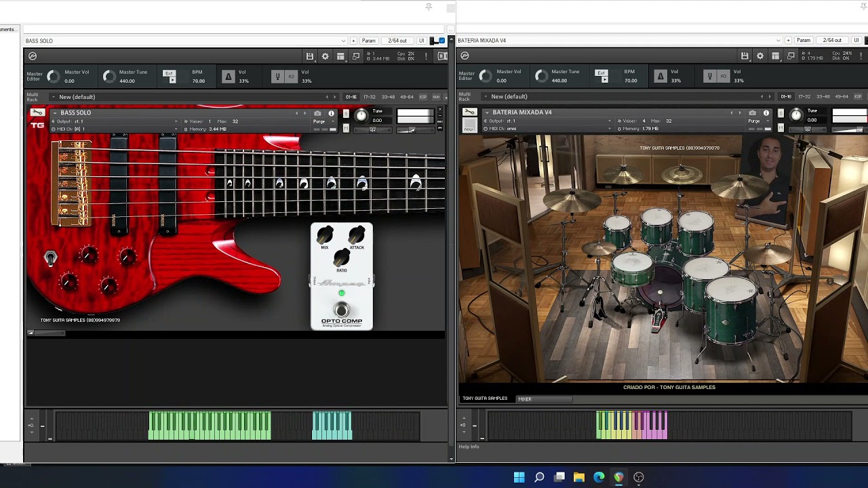Open Purge dropdown for BATERIA MIXADA V4
868x488 pixels.
pos(756,121)
